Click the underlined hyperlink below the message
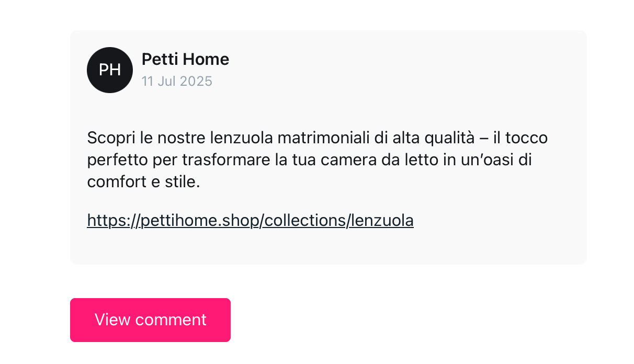The image size is (634, 364). pos(250,220)
